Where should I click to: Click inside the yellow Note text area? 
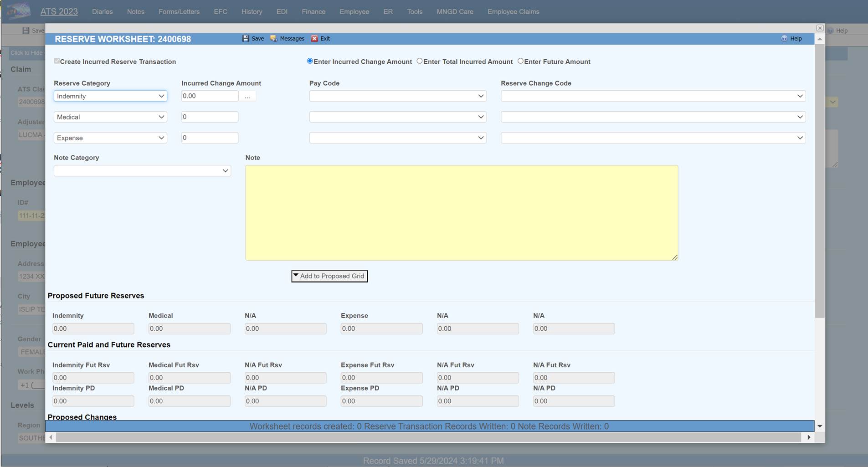pyautogui.click(x=461, y=212)
